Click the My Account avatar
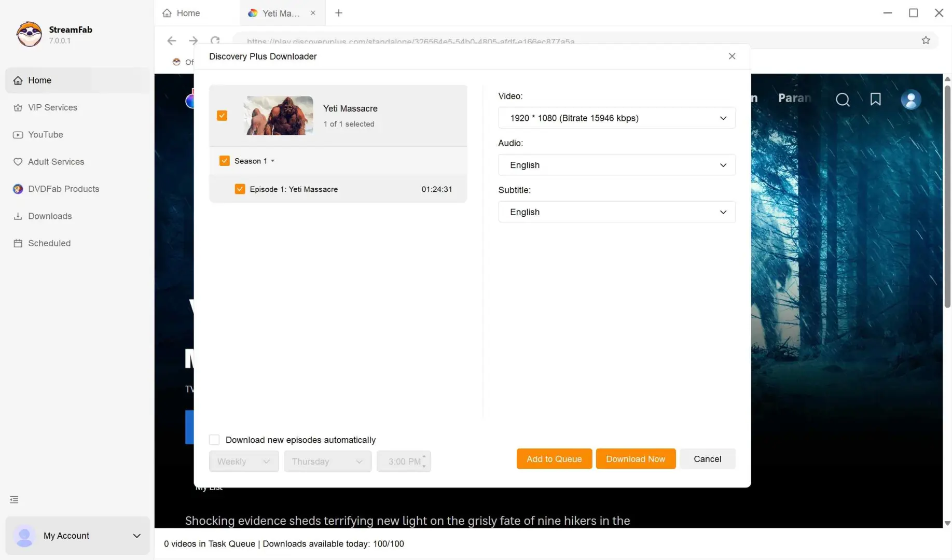 coord(24,536)
